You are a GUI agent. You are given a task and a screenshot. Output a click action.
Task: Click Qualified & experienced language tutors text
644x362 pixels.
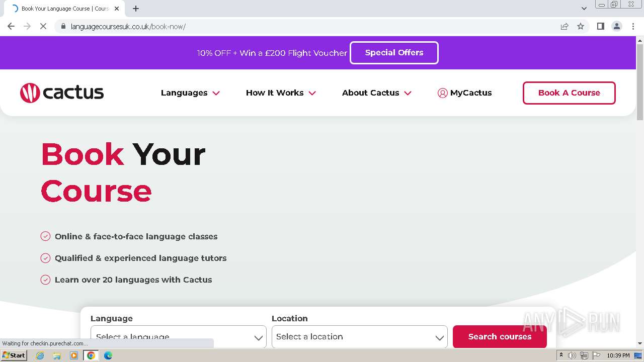(141, 258)
